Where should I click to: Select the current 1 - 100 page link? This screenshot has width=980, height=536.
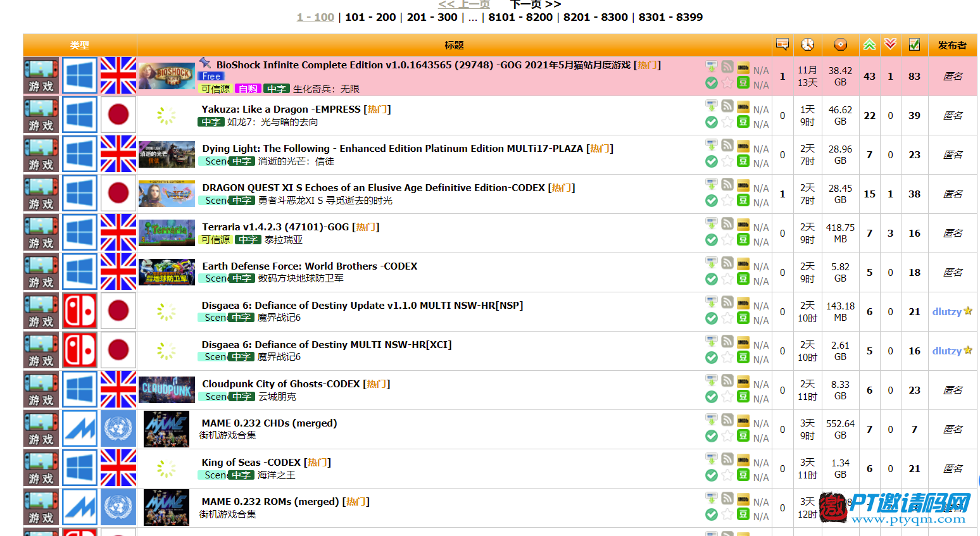coord(315,17)
